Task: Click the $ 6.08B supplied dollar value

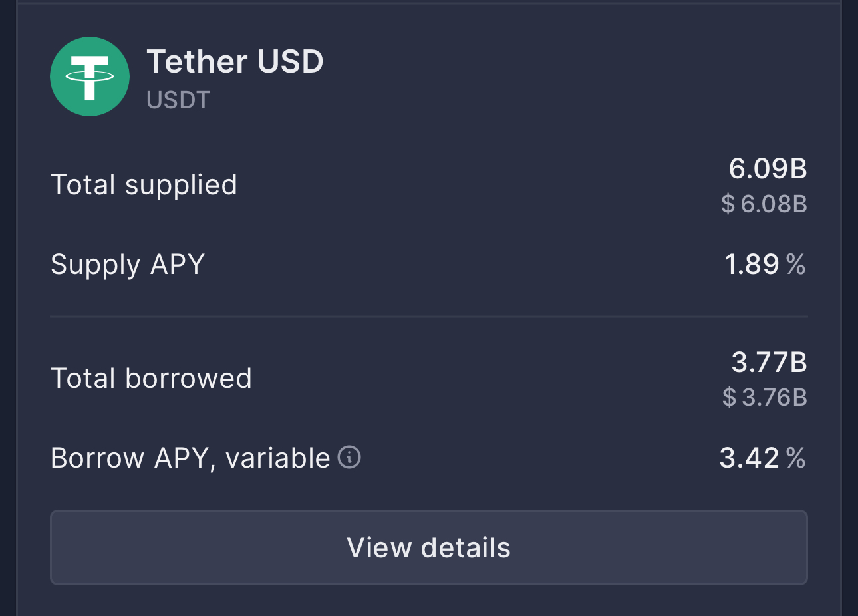Action: click(764, 204)
